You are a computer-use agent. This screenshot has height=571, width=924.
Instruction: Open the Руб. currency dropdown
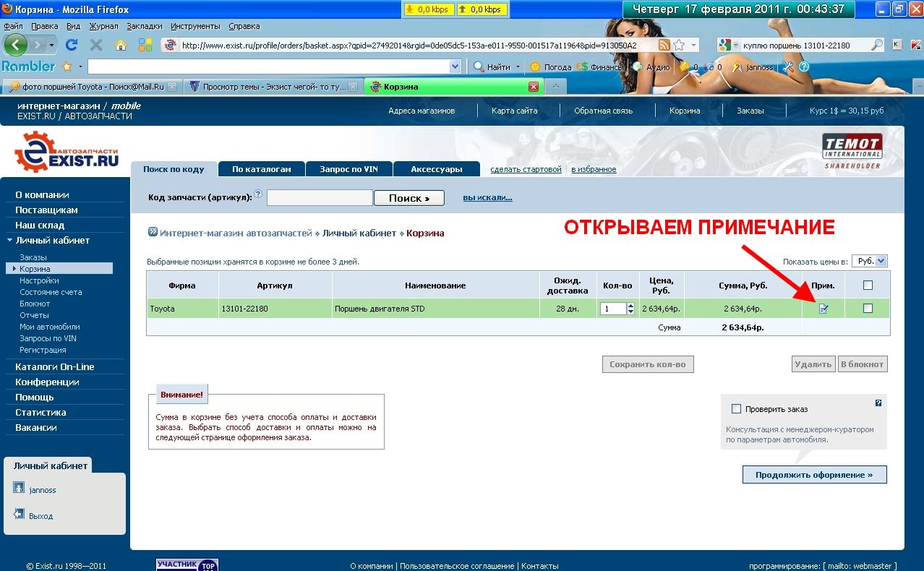pyautogui.click(x=869, y=261)
